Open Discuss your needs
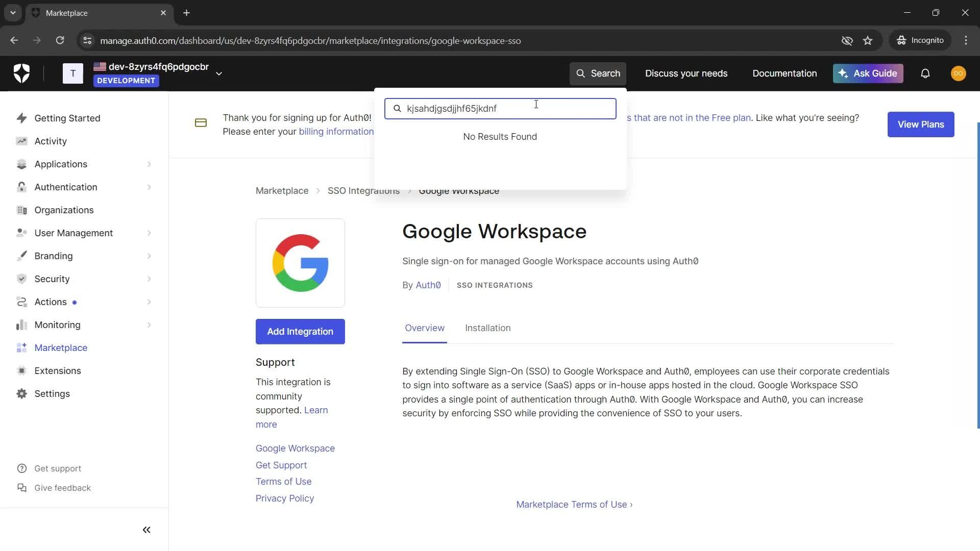 [686, 73]
